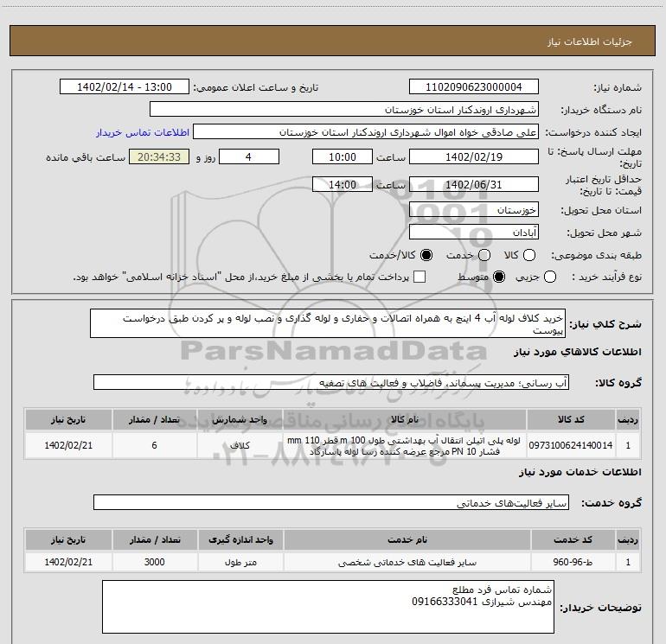This screenshot has width=666, height=644.
Task: Select the کالا radio button
Action: click(529, 255)
